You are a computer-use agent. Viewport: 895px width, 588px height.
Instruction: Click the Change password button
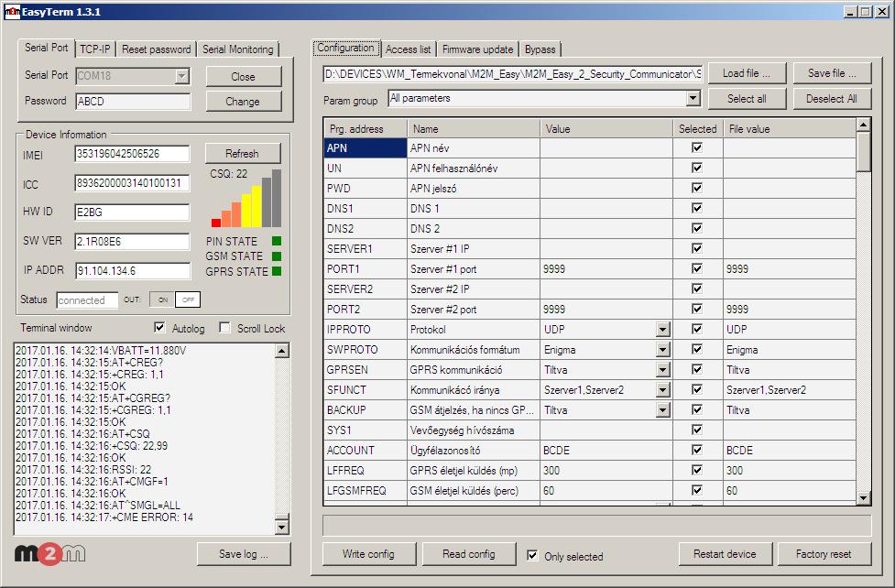tap(243, 101)
